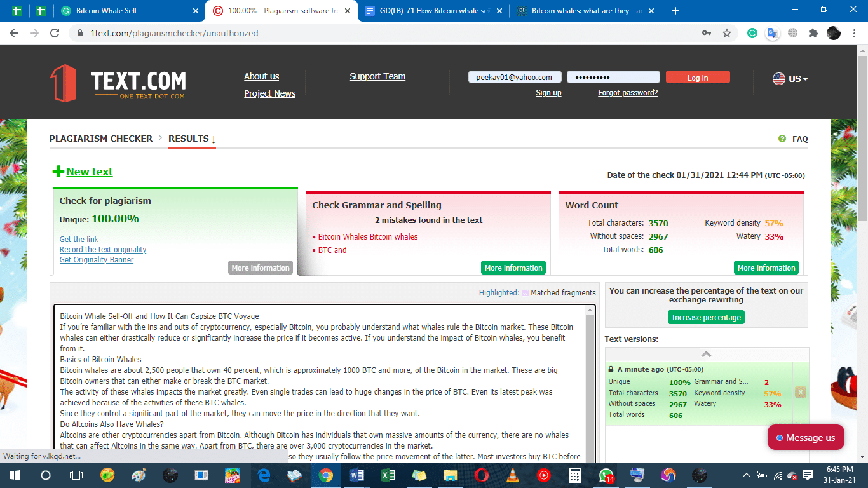The image size is (868, 488).
Task: Collapse text versions with the up chevron
Action: pos(706,354)
